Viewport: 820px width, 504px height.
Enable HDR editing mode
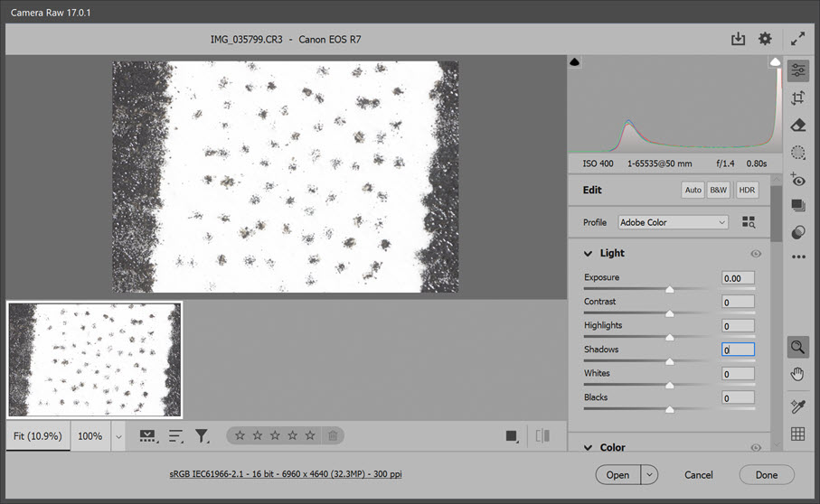(747, 190)
